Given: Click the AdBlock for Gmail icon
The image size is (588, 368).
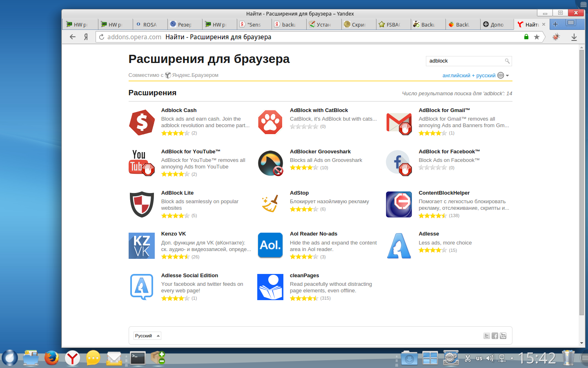Looking at the screenshot, I should click(x=399, y=123).
